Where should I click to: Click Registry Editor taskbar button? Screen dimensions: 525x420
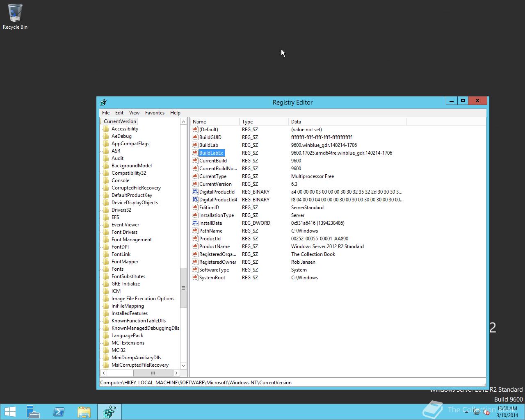tap(110, 412)
